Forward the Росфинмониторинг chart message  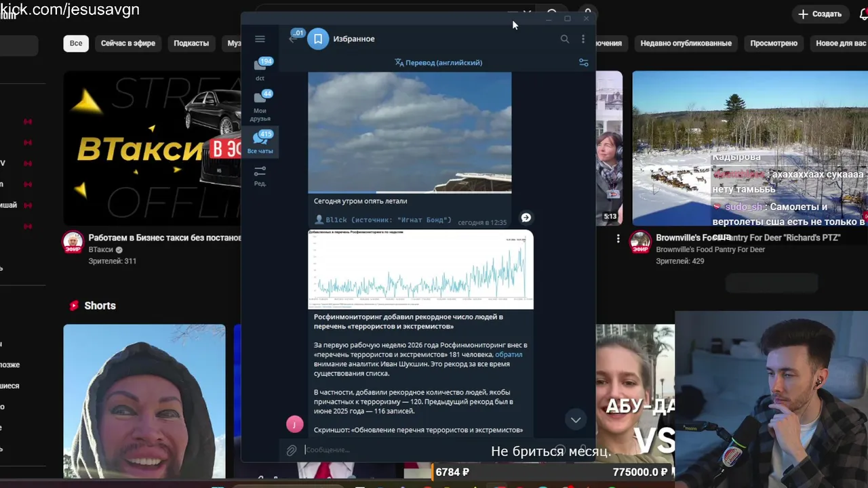[x=526, y=218]
